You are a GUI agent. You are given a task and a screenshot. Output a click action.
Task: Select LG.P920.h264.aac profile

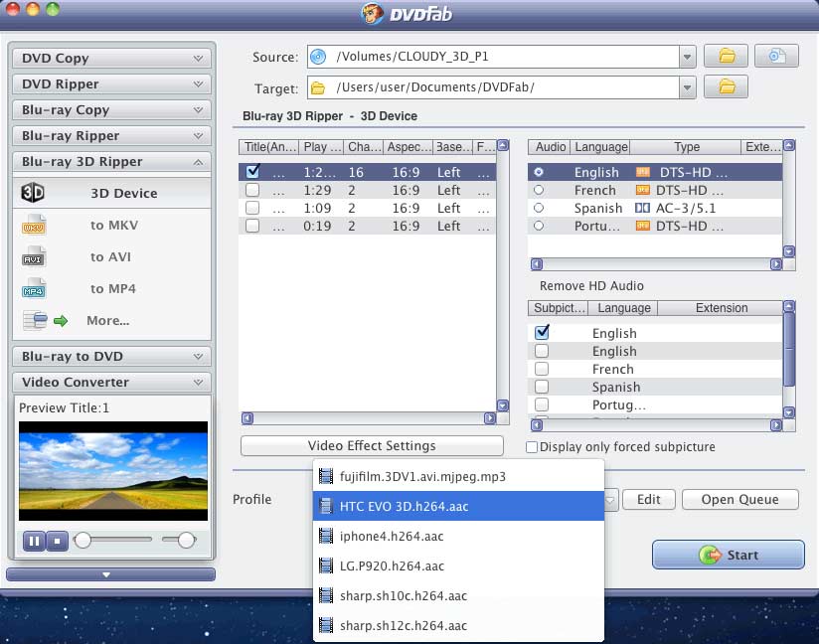coord(458,565)
